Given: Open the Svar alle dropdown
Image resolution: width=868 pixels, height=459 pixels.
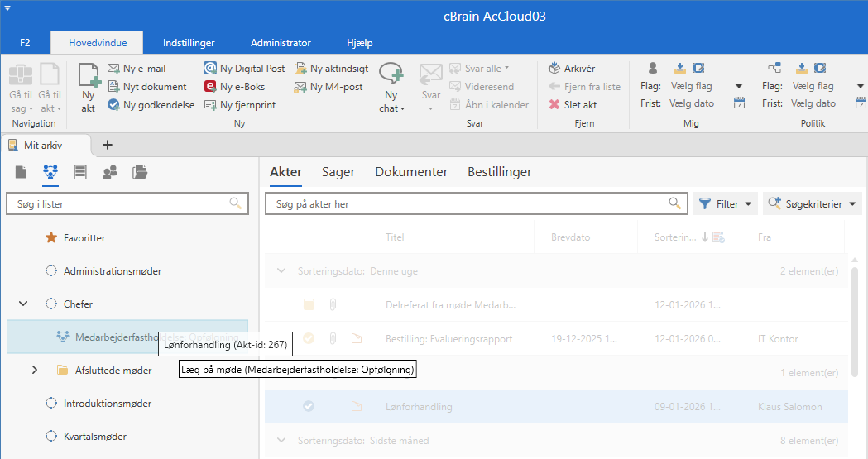Looking at the screenshot, I should click(479, 69).
